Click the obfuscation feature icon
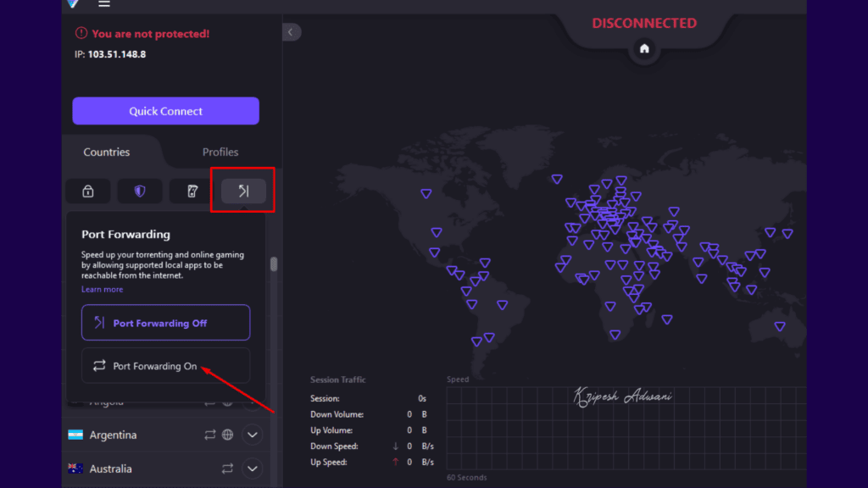The width and height of the screenshot is (868, 488). [191, 191]
